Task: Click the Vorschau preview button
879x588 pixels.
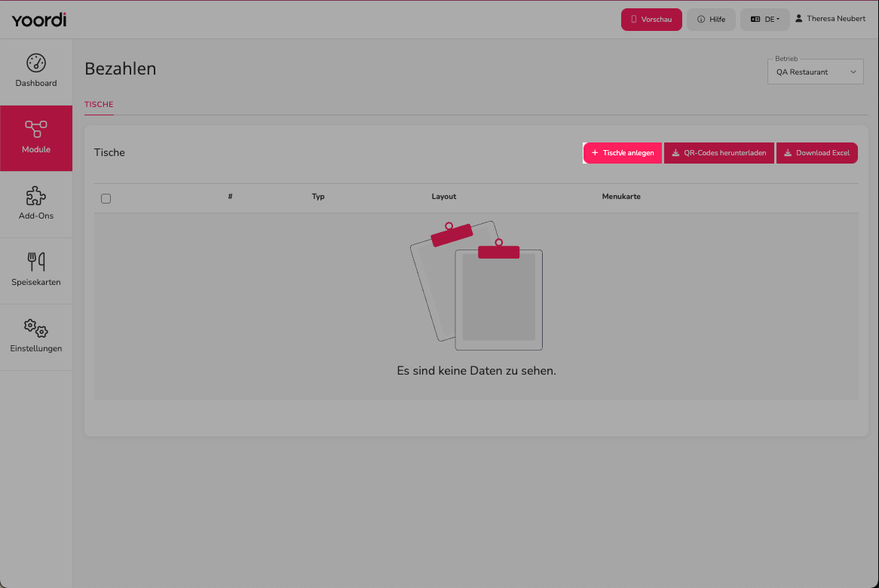Action: click(x=651, y=20)
